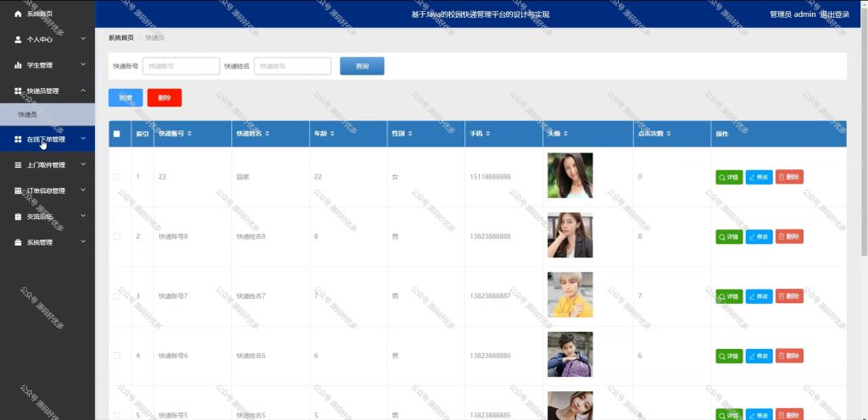Open 详情 for 快递账号6 row
The height and width of the screenshot is (420, 868).
click(x=729, y=356)
